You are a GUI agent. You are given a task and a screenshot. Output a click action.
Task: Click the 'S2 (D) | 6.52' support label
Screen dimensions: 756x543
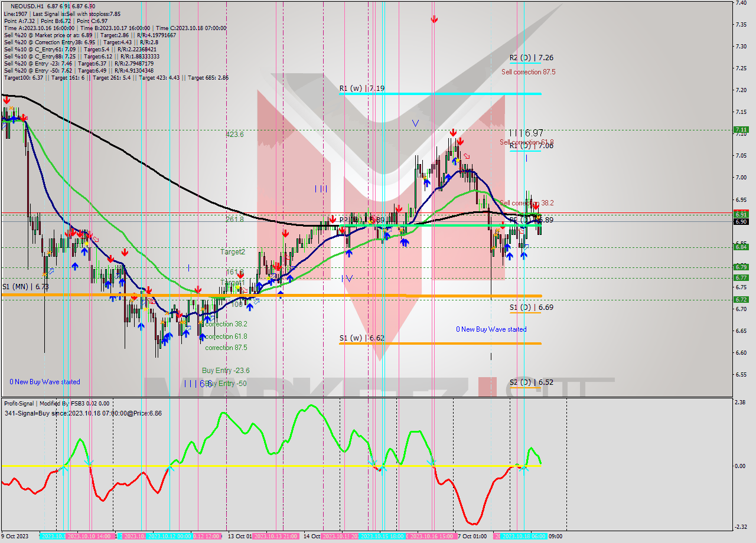532,382
